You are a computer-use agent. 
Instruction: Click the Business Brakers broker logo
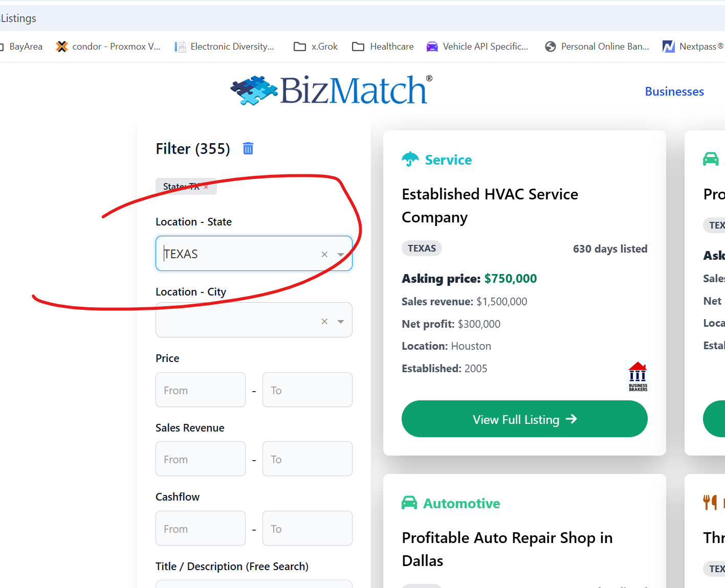638,377
